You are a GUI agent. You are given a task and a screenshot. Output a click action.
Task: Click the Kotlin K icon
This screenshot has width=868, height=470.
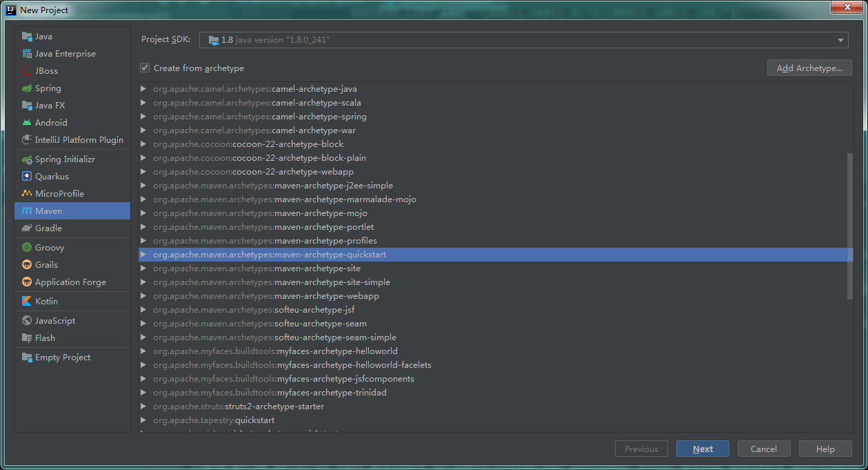[x=27, y=302]
